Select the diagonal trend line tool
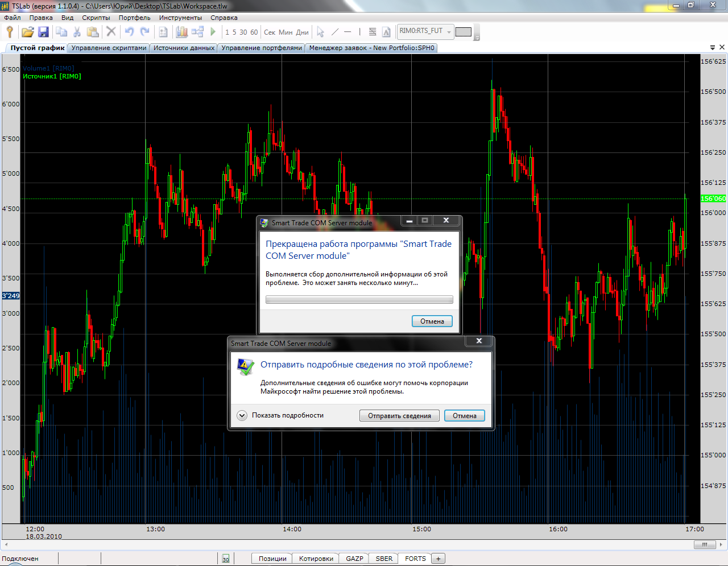 [335, 32]
